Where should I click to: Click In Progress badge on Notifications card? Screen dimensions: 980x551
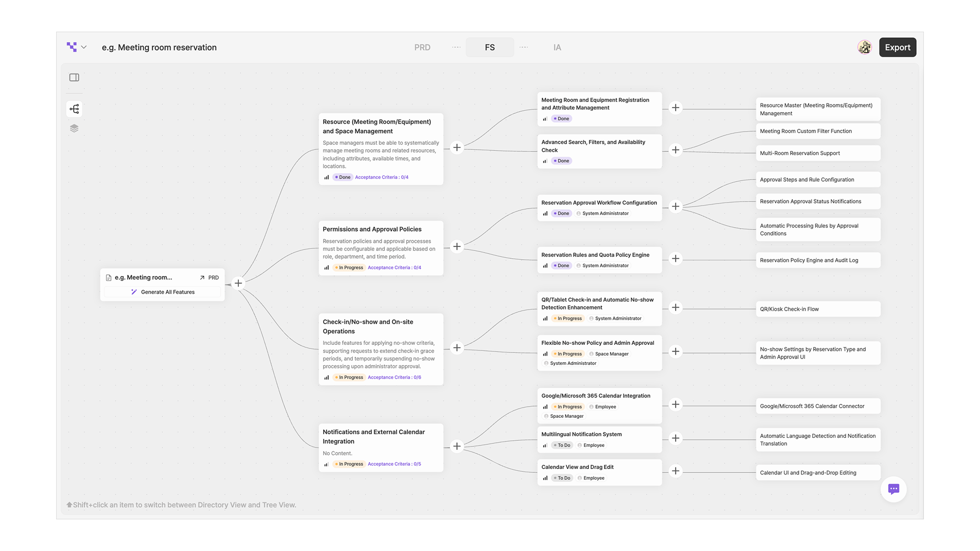349,464
